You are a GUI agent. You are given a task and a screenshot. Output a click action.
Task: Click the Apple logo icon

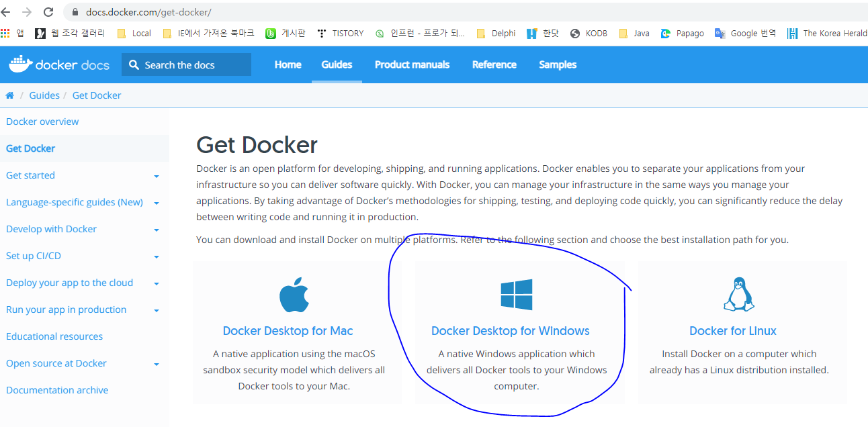pos(294,295)
